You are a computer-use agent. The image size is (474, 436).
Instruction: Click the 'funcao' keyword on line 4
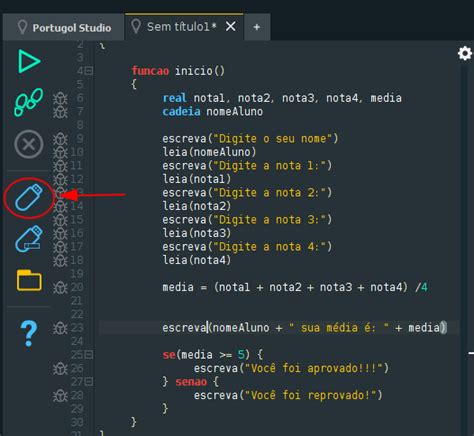[150, 71]
